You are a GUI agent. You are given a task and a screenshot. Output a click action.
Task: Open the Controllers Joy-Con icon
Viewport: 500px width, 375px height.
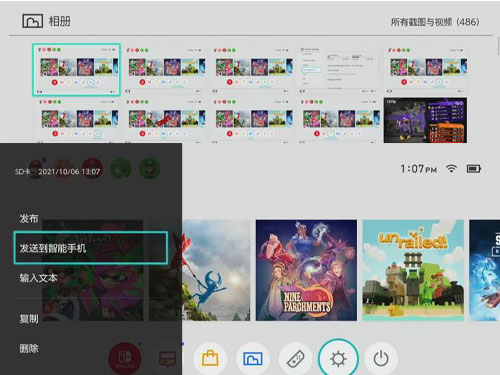point(295,359)
